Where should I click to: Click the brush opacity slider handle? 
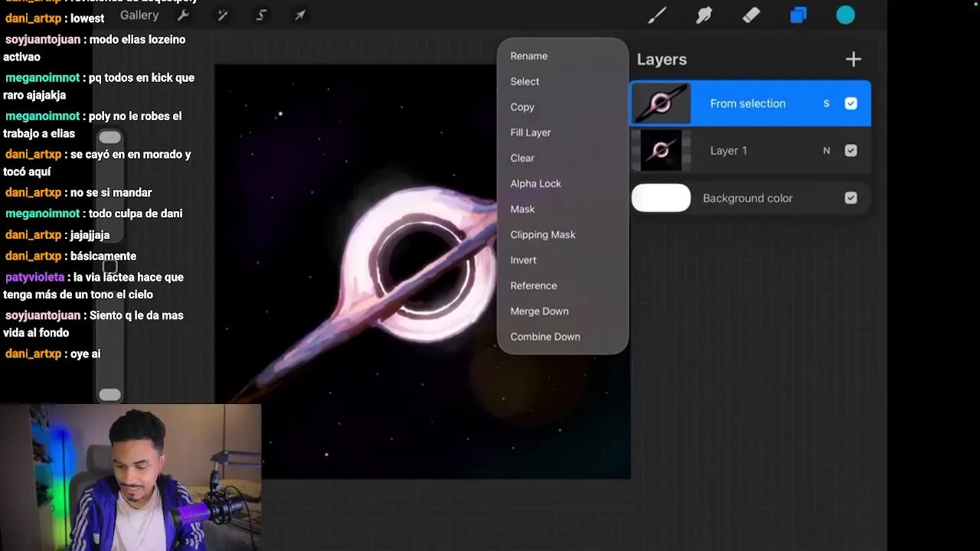coord(110,395)
